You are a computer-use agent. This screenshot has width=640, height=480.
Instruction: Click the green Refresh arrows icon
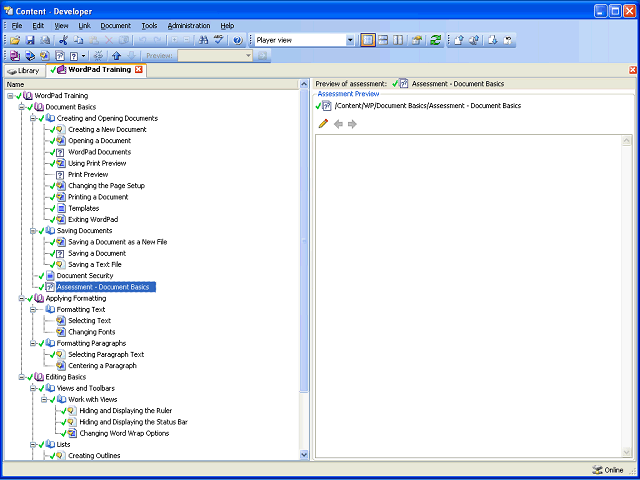(436, 40)
